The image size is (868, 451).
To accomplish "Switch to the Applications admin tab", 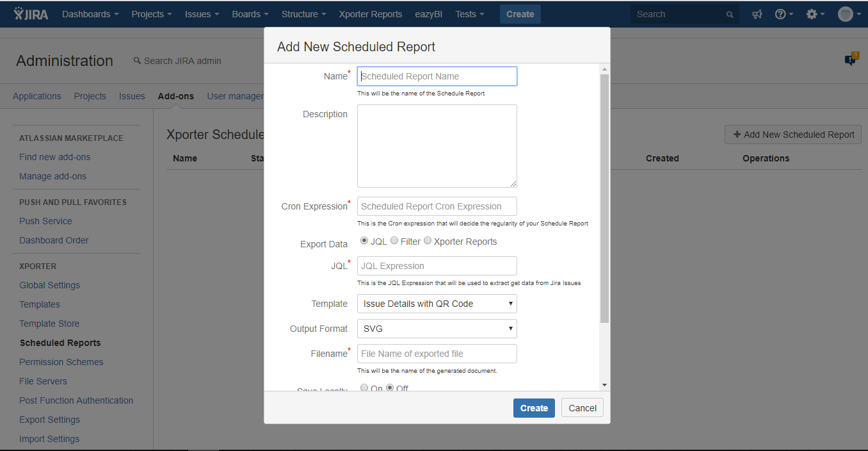I will 37,96.
